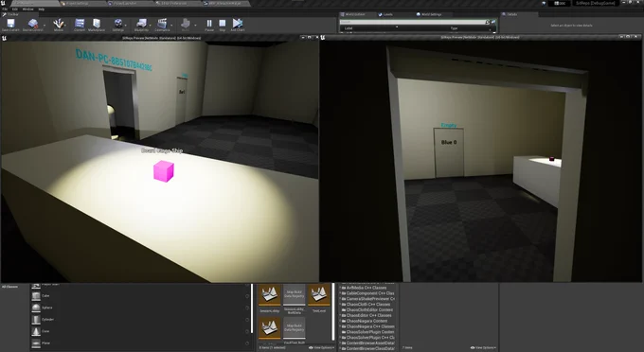
Task: Click the greyed-out Build toolbar icon
Action: coord(186,25)
